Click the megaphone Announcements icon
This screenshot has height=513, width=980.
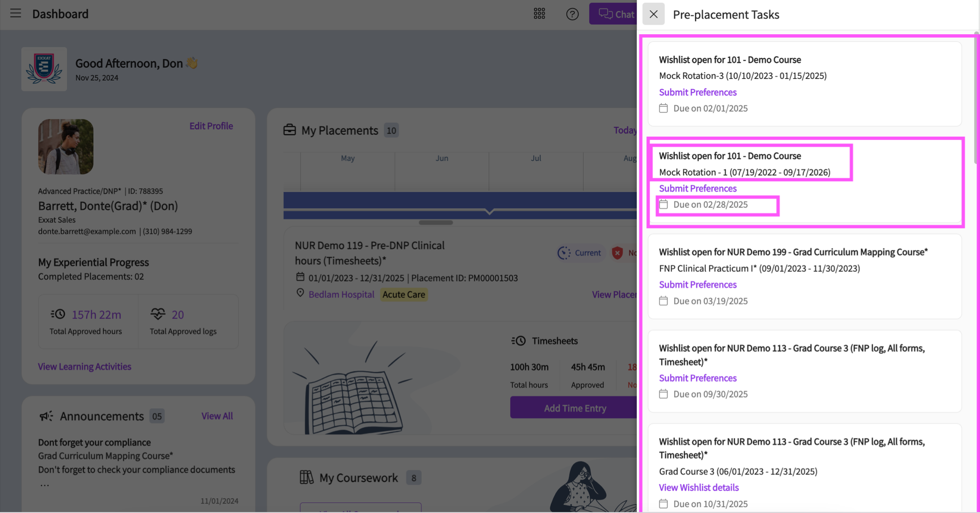46,416
